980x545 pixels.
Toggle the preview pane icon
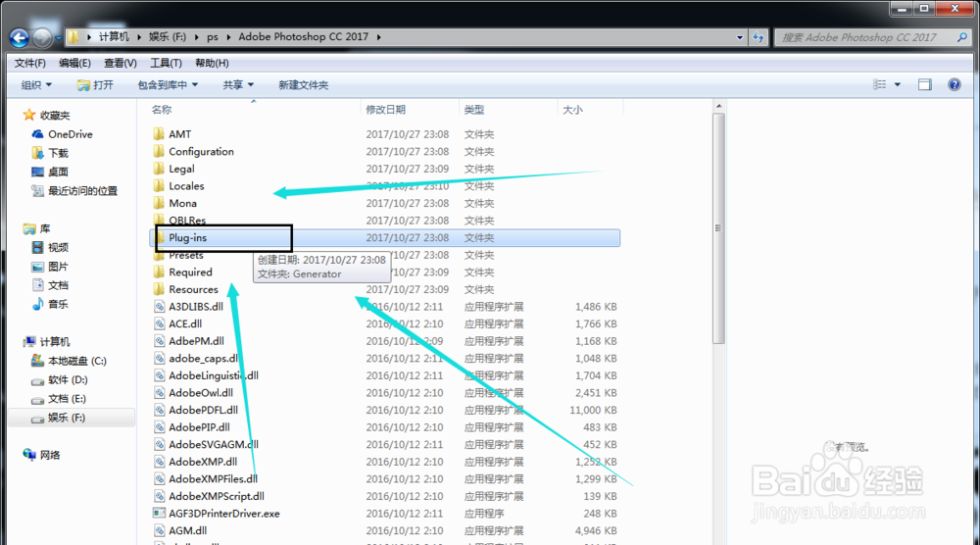[925, 84]
